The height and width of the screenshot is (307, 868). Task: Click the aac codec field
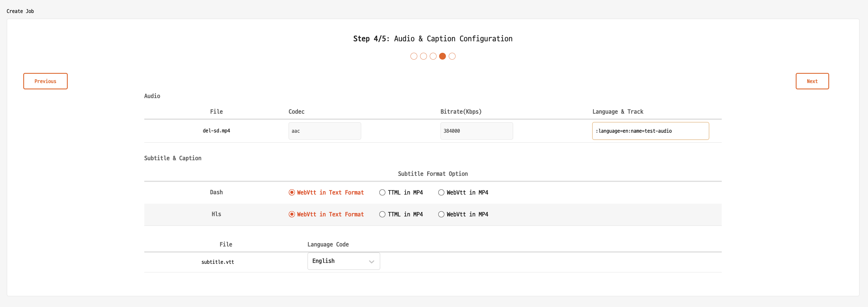[x=325, y=131]
